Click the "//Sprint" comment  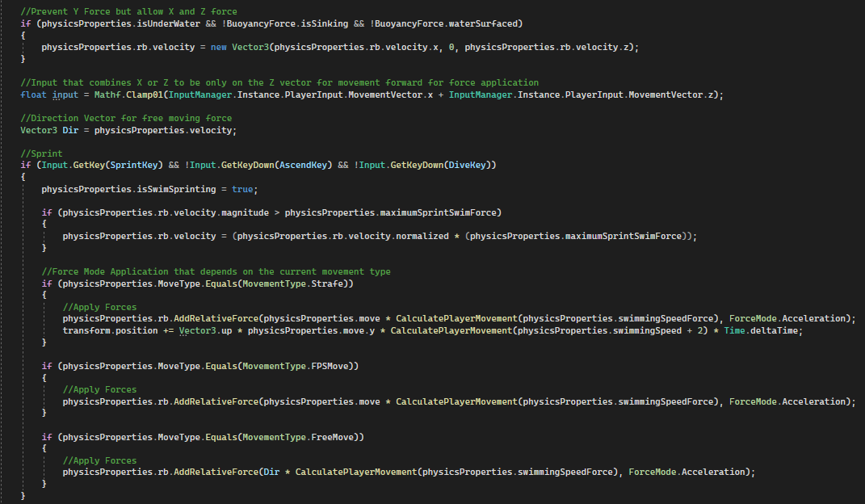41,153
